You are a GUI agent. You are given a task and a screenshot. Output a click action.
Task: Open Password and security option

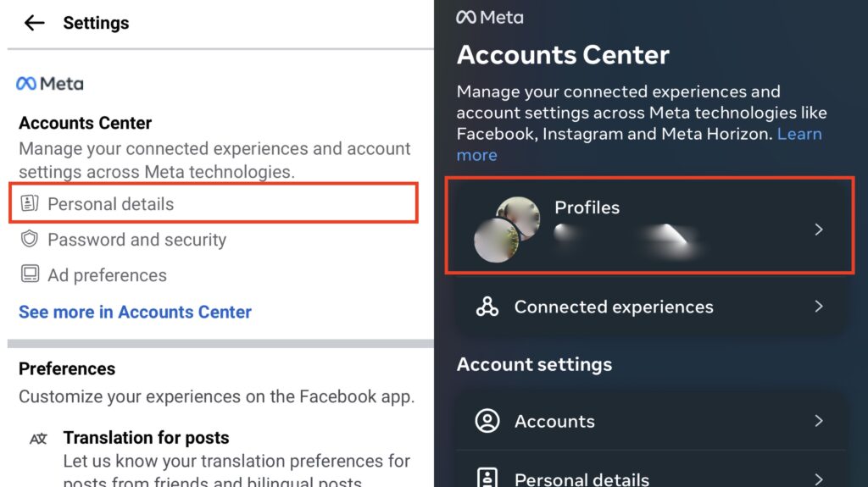click(136, 240)
